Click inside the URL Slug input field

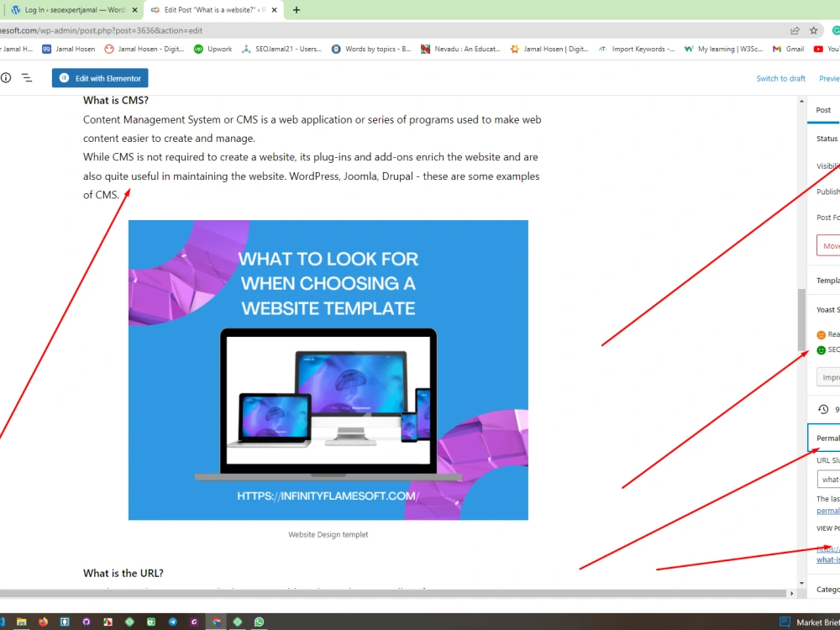tap(828, 479)
